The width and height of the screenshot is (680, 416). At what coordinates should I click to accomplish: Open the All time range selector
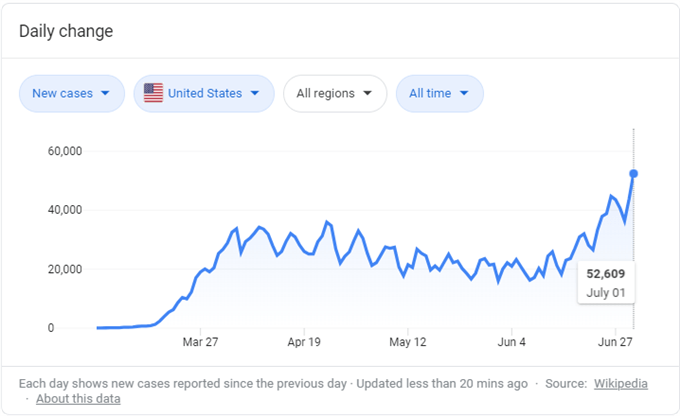click(x=440, y=93)
